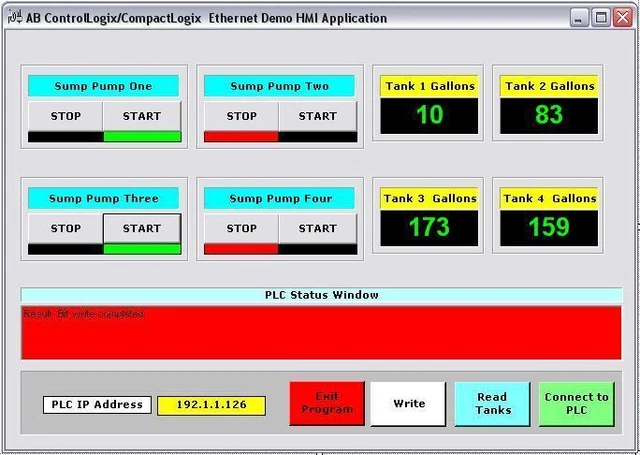This screenshot has height=455, width=640.
Task: Click the red status message box
Action: point(321,333)
